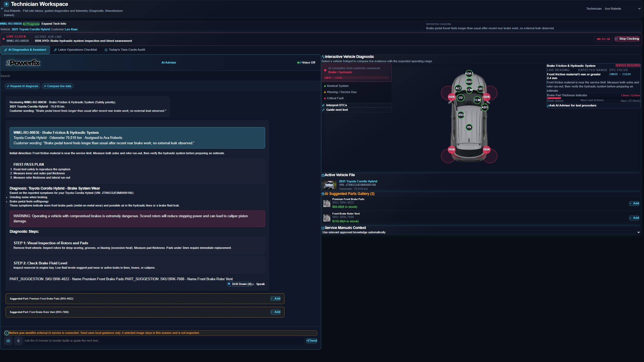The image size is (644, 362).
Task: Click the Brake / hydraulic AI correlation card
Action: 357,73
